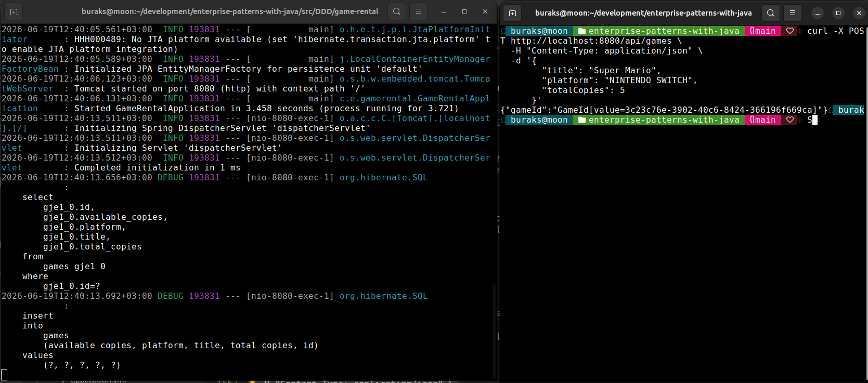Click the 'select' SQL keyword

37,197
